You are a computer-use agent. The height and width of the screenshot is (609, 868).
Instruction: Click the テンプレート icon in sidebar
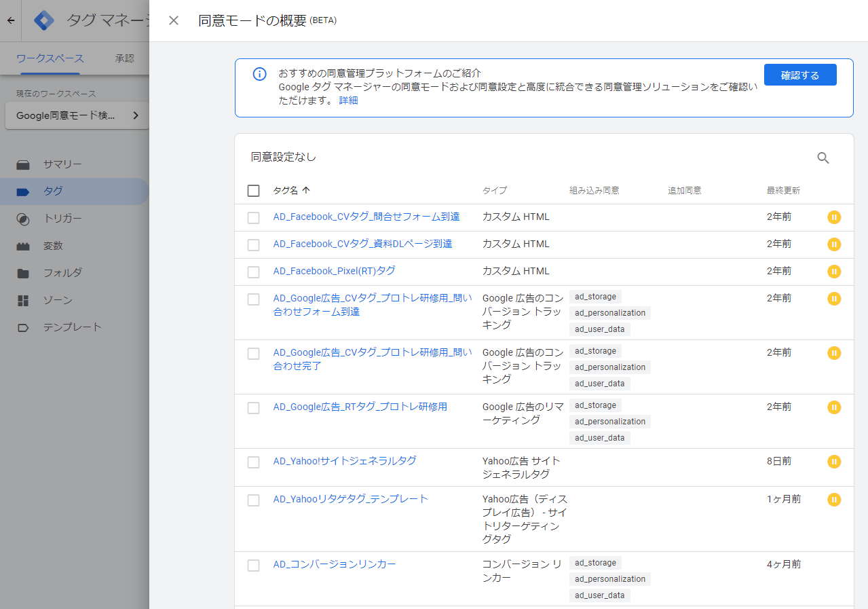coord(23,327)
